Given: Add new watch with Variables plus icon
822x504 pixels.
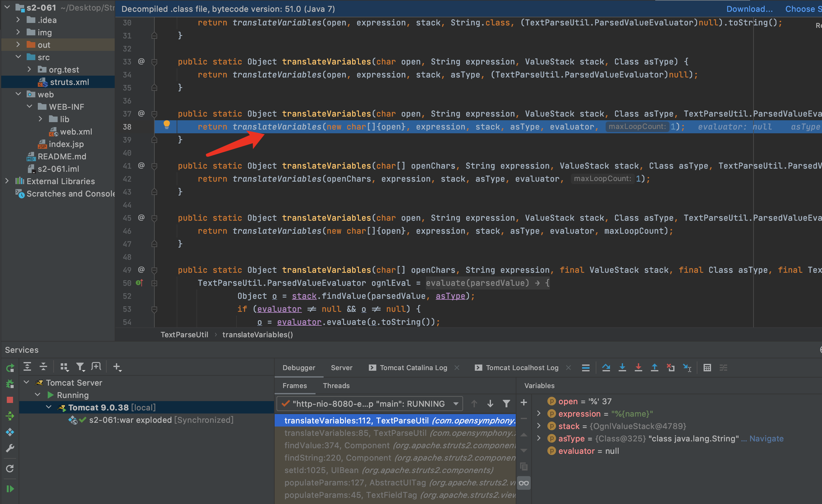Looking at the screenshot, I should point(524,403).
